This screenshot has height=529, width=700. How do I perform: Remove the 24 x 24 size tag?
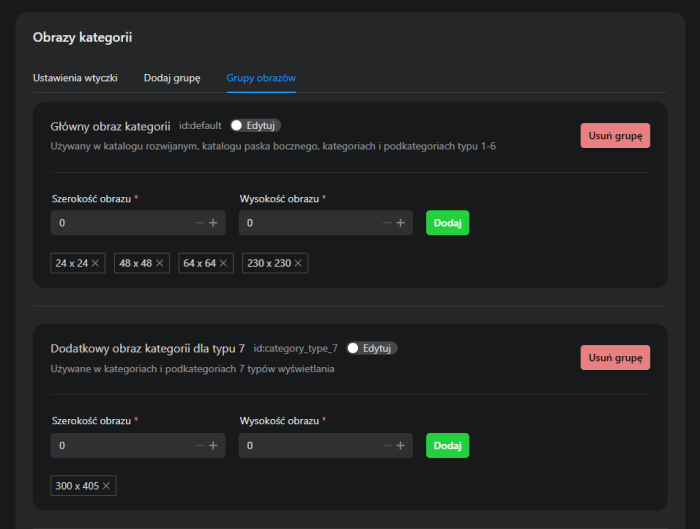95,264
